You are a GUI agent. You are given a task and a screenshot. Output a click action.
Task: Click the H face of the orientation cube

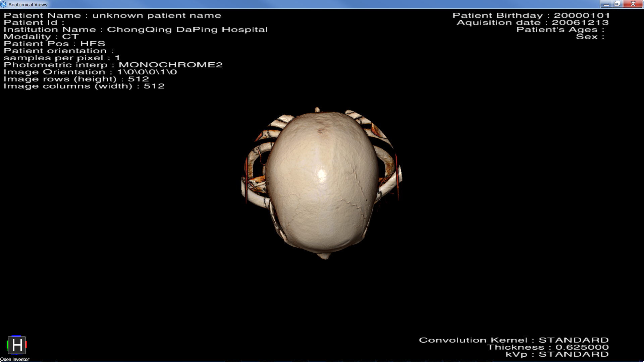coord(17,345)
